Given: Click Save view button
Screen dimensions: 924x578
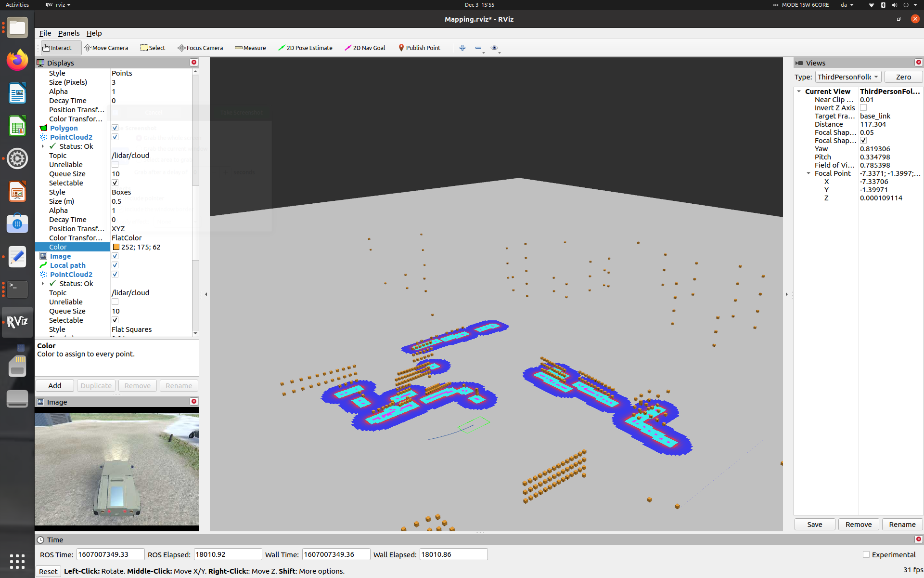Looking at the screenshot, I should pyautogui.click(x=815, y=525).
